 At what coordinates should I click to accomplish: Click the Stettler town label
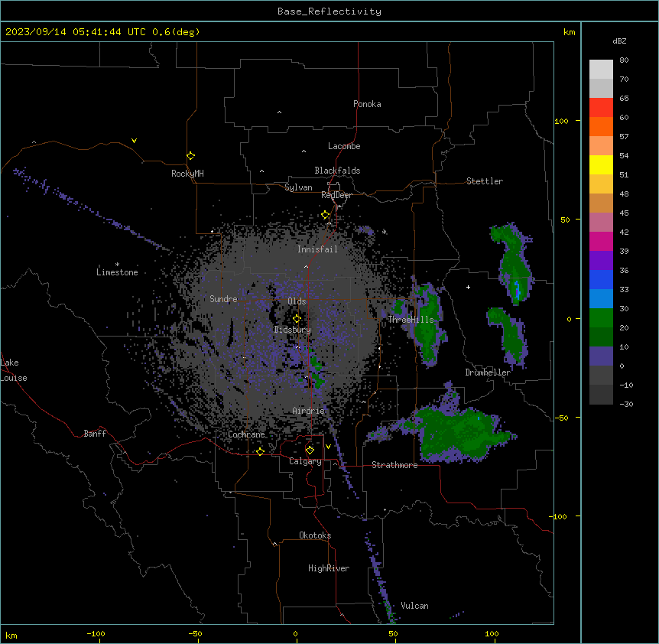pos(485,181)
